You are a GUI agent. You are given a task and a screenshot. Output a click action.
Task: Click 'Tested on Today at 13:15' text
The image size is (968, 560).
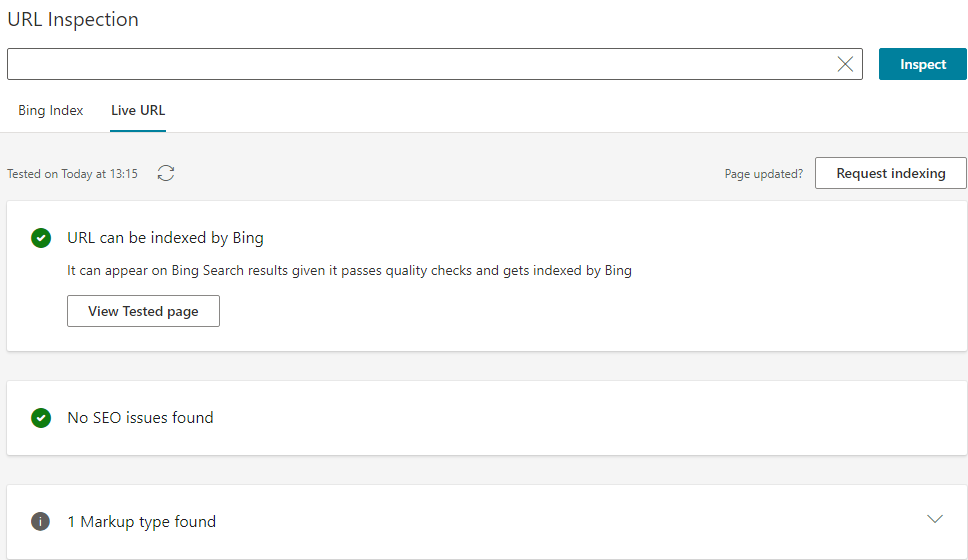72,174
